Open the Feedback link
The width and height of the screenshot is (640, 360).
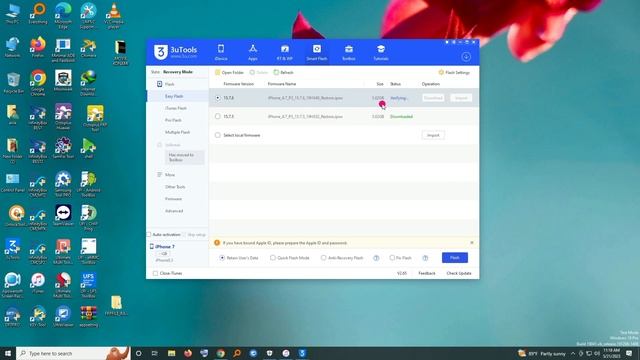[x=427, y=273]
